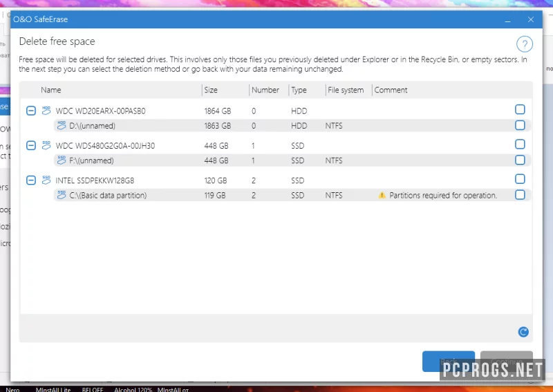Click the Size column header
Viewport: 553px width, 392px height.
coord(211,90)
